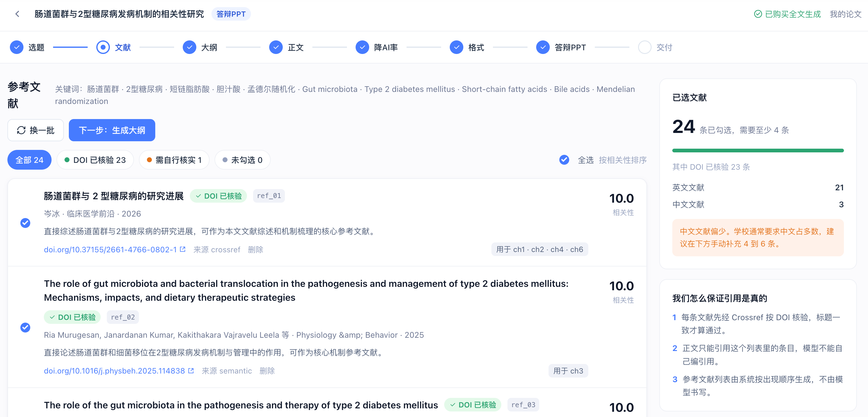
Task: Uncheck the ref_01 肠道菌群 reference checkbox
Action: [x=25, y=223]
